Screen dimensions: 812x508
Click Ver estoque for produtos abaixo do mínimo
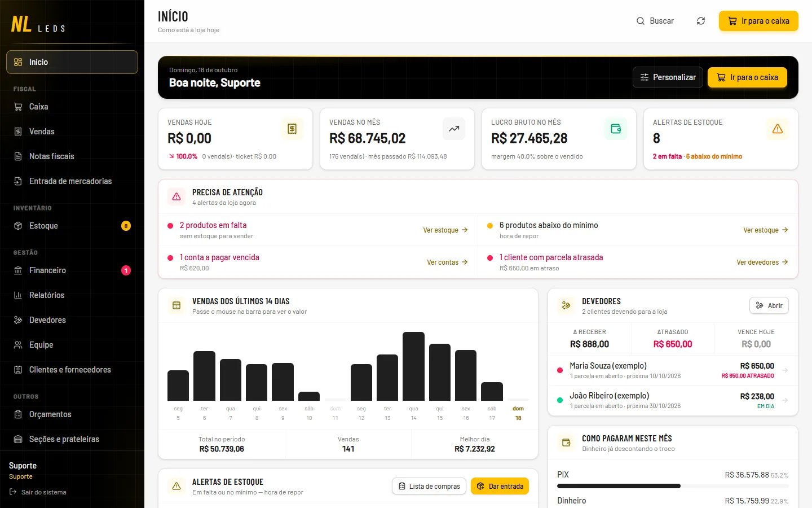766,230
